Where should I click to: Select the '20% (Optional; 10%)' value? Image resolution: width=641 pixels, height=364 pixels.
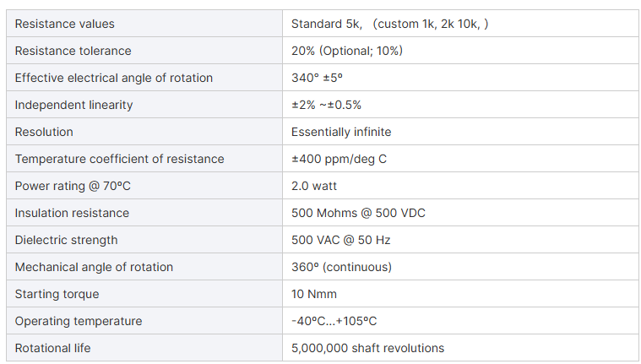pyautogui.click(x=347, y=51)
